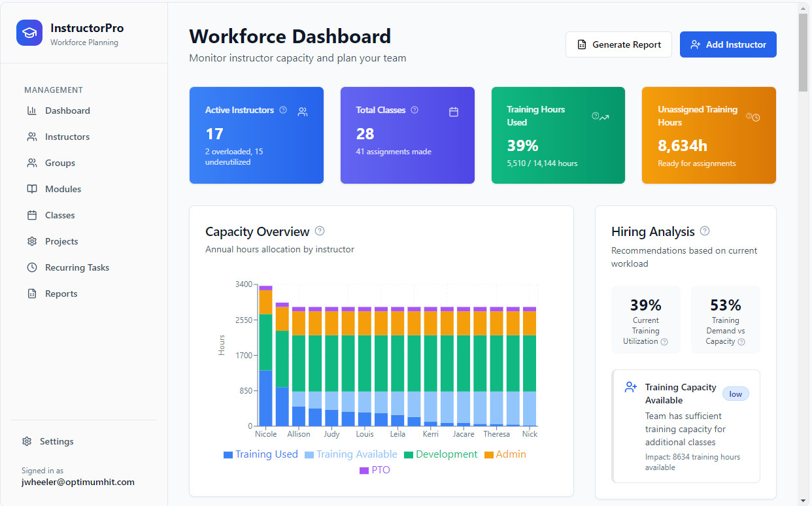Click the Development legend color swatch
This screenshot has height=506, width=812.
409,455
